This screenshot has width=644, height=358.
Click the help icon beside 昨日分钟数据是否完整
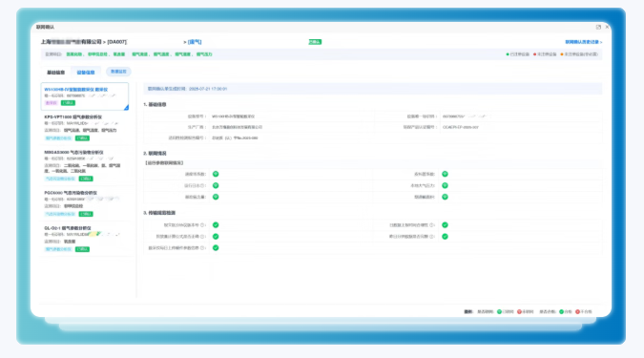(x=431, y=237)
